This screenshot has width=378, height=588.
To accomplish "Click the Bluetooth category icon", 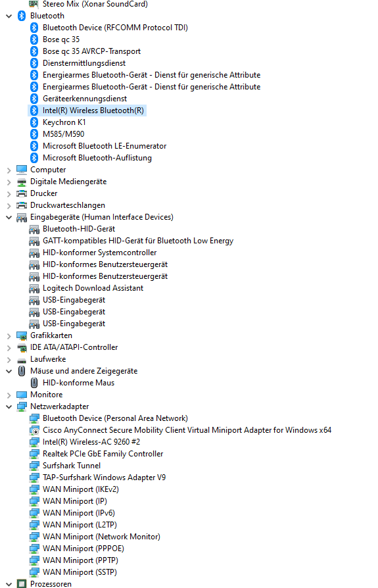I will click(22, 16).
